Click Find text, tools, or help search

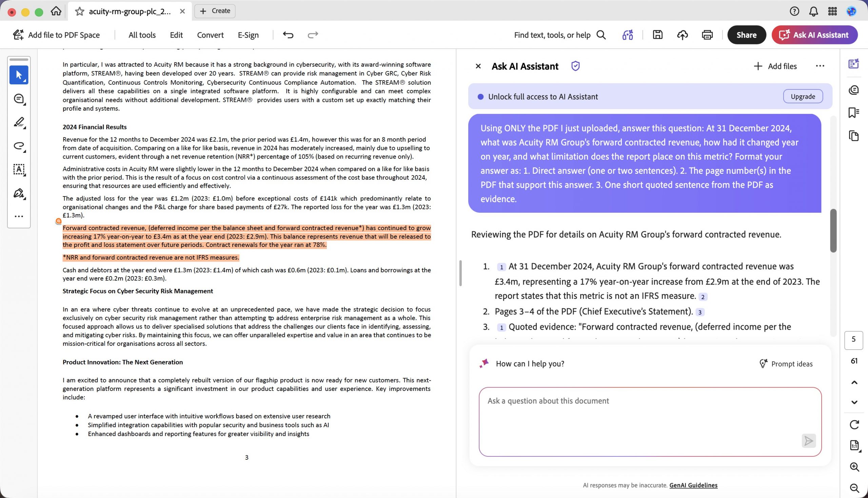click(560, 35)
